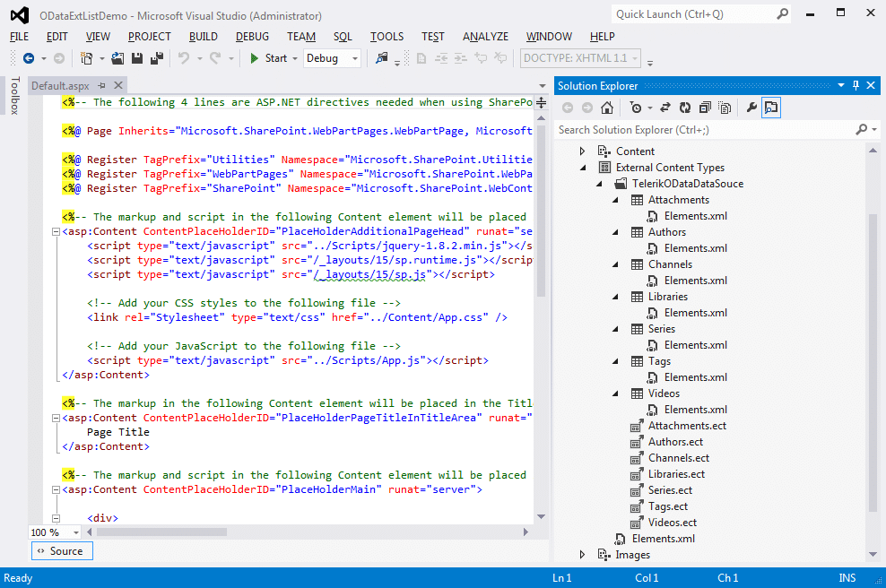Switch to Source view button
This screenshot has height=588, width=886.
pyautogui.click(x=62, y=551)
